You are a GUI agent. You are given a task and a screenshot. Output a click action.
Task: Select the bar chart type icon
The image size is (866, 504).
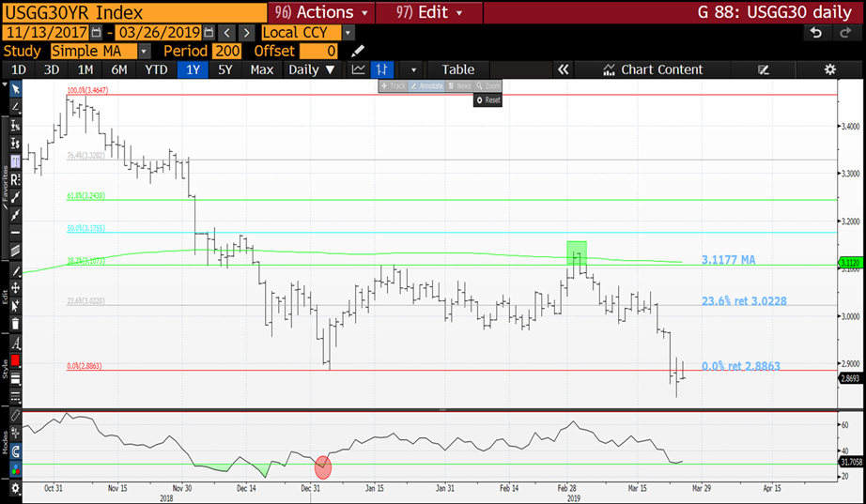[x=382, y=69]
